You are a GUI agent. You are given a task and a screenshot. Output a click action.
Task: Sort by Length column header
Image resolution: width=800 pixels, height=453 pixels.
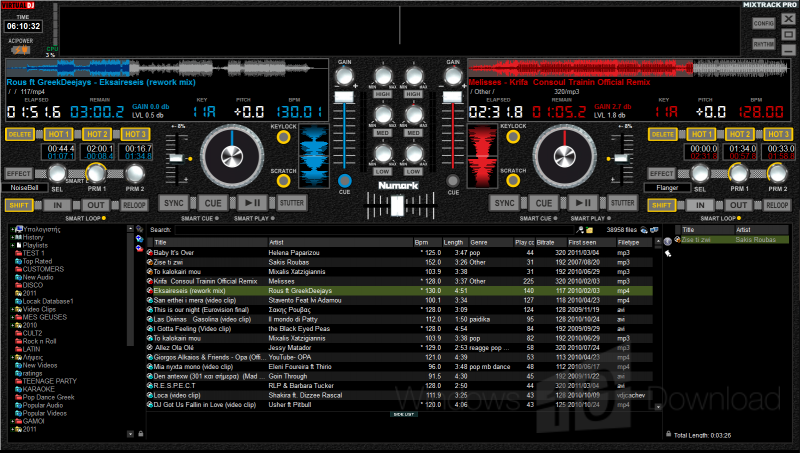455,242
